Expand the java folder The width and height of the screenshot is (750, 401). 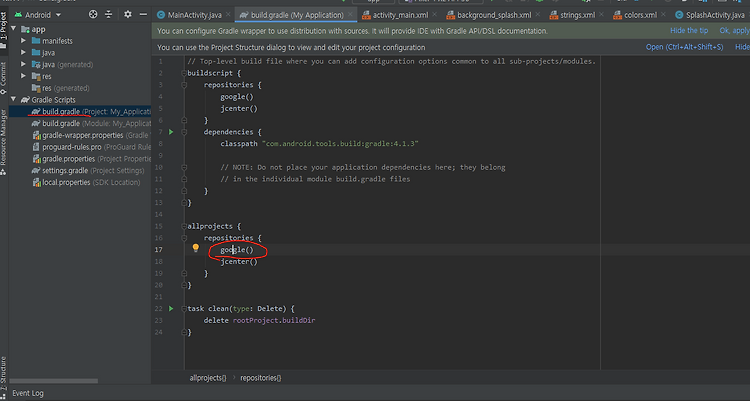(x=23, y=52)
